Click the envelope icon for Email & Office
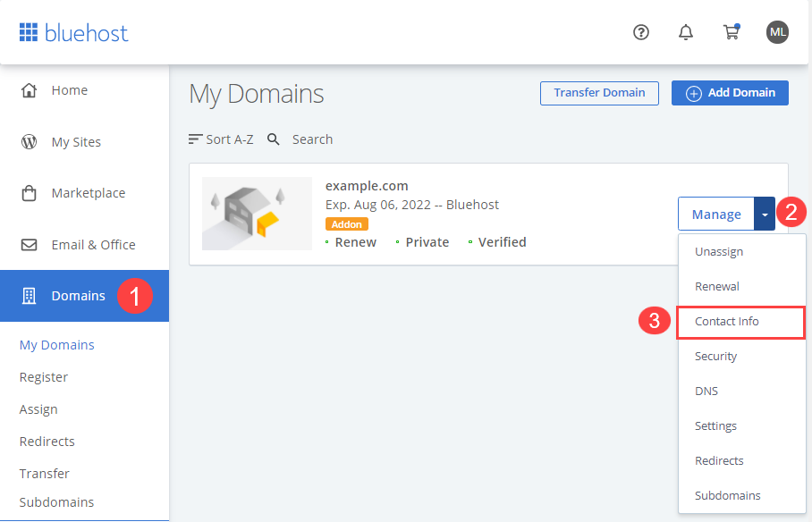 [x=29, y=244]
